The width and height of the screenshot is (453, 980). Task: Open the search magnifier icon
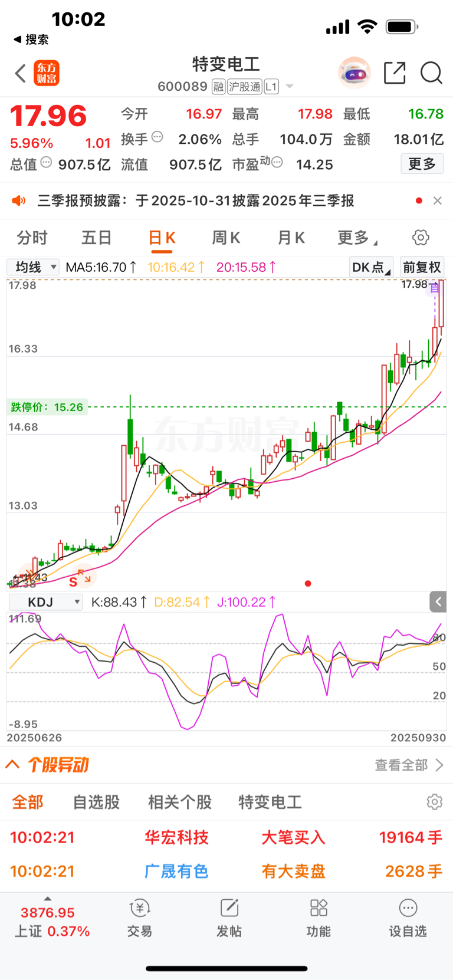(431, 73)
